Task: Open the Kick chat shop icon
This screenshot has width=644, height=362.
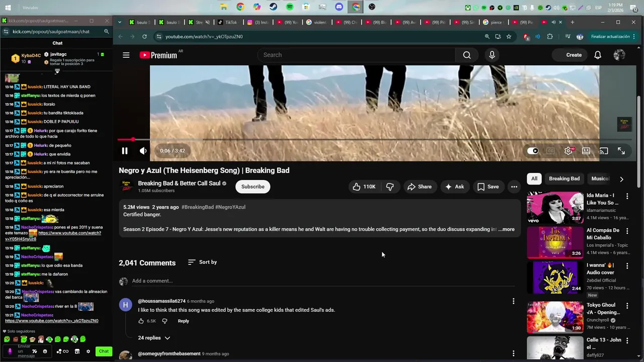Action: 77,351
